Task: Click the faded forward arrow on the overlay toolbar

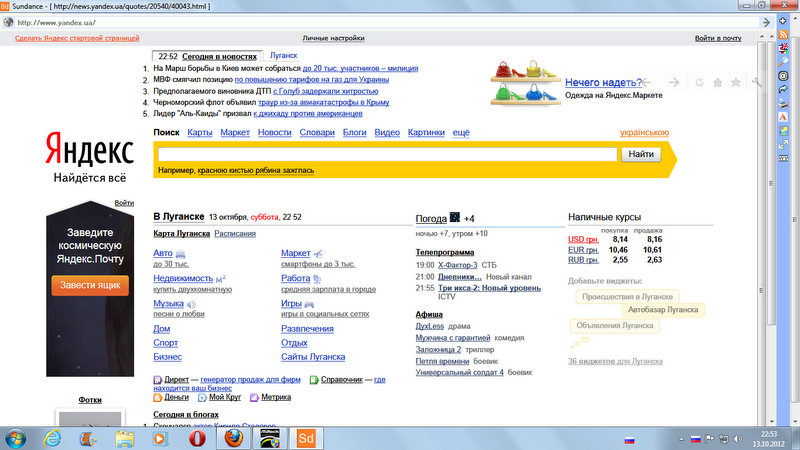Action: [674, 82]
